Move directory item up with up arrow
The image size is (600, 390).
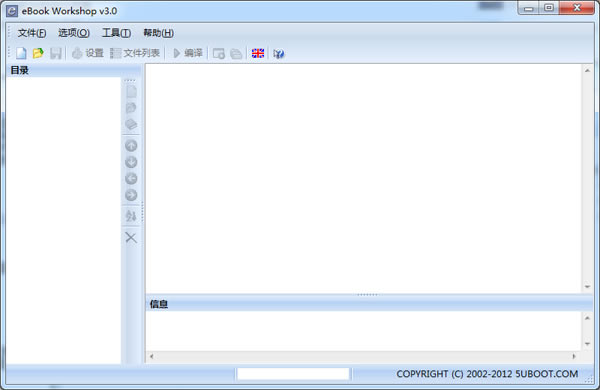131,145
